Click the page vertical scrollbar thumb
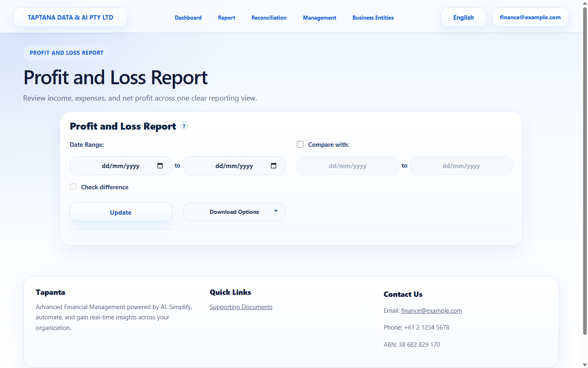588x368 pixels. (585, 171)
